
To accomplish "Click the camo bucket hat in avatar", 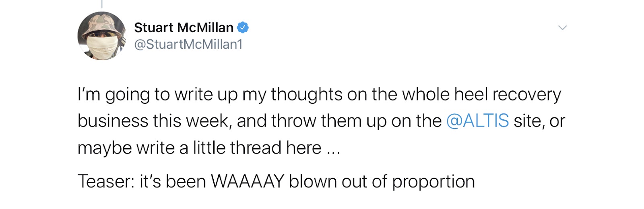I will click(102, 23).
